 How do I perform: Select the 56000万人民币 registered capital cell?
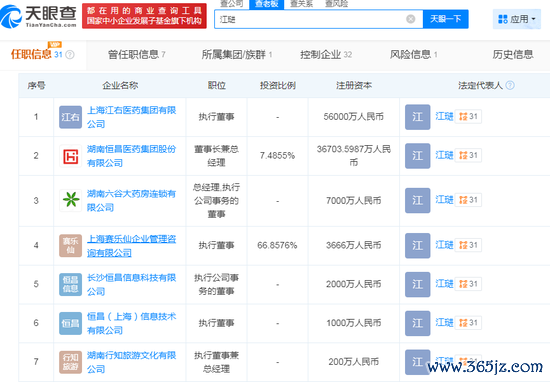click(354, 117)
